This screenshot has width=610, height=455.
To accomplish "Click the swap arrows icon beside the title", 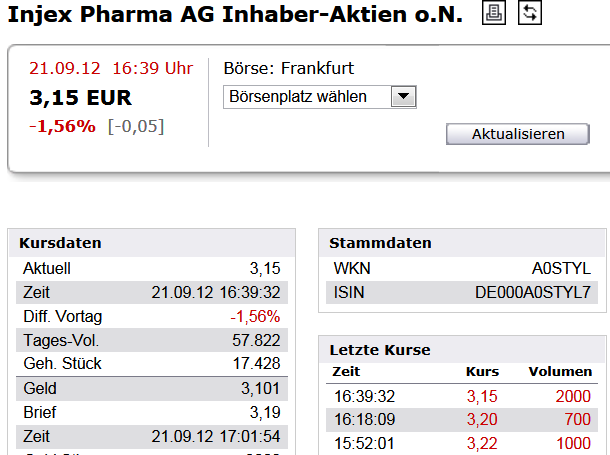I will [x=530, y=14].
